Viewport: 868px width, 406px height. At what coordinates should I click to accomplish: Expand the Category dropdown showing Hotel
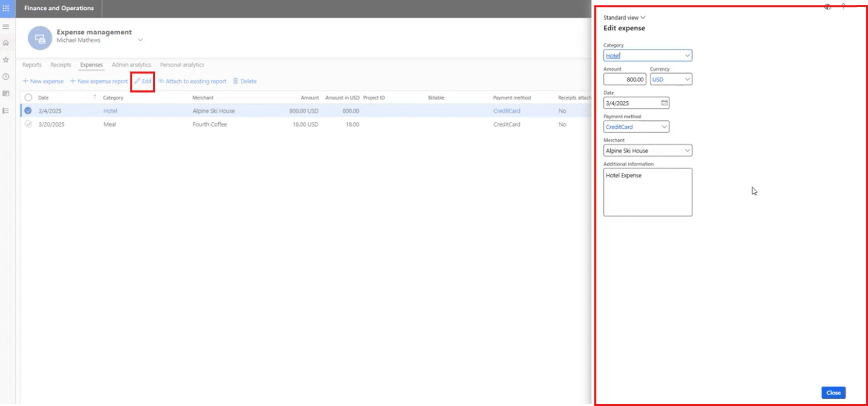pyautogui.click(x=687, y=56)
